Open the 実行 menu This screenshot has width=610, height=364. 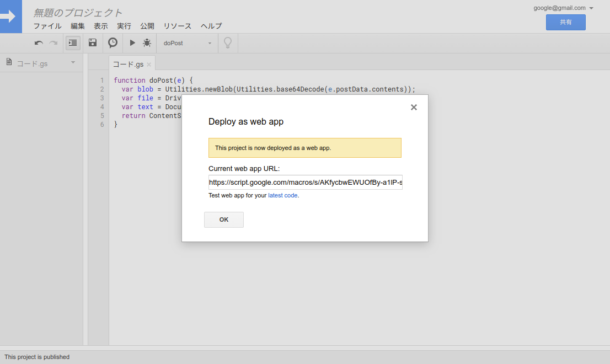[124, 26]
